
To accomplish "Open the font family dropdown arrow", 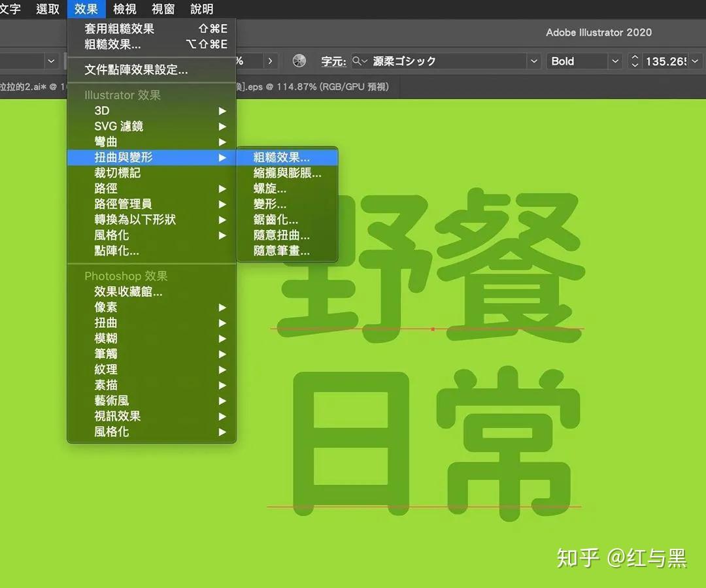I will pyautogui.click(x=533, y=61).
